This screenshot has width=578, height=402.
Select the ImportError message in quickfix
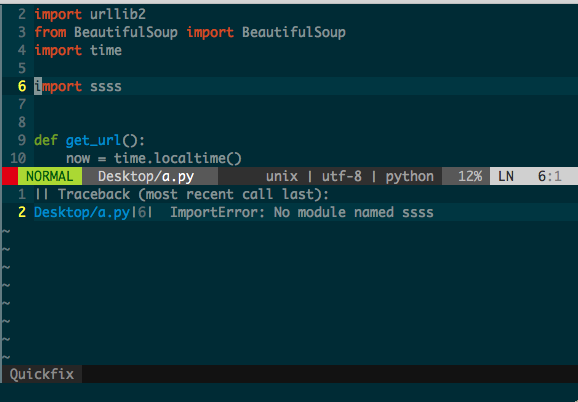[302, 212]
